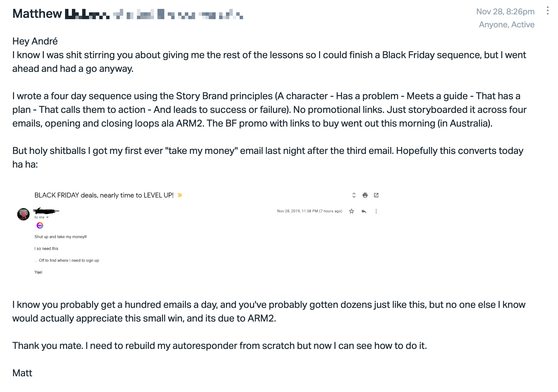558x392 pixels.
Task: Click the sender name Matthew
Action: (37, 14)
